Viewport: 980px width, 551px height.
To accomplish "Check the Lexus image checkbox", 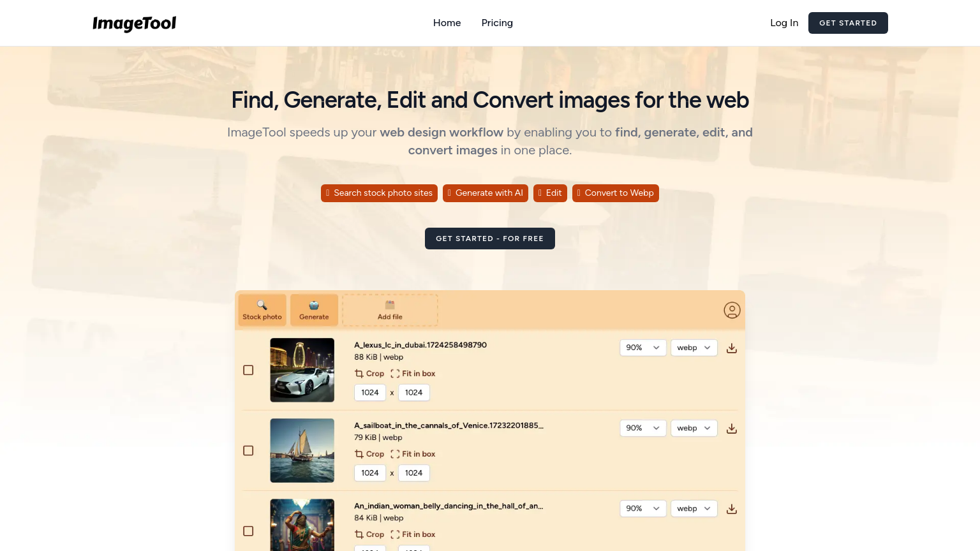I will (248, 370).
